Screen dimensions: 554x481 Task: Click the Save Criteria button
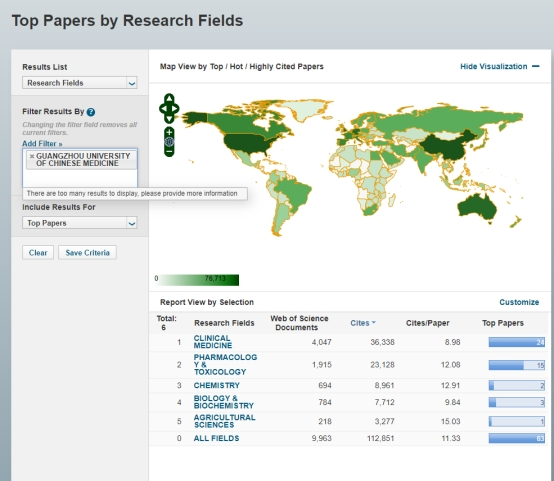[x=87, y=253]
